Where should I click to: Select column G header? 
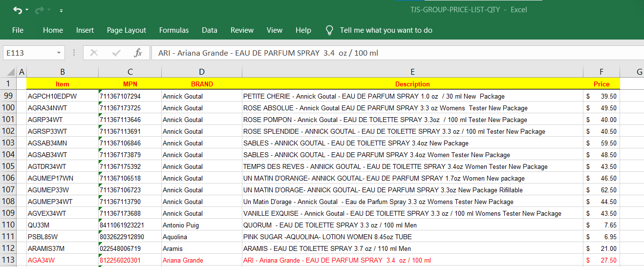pyautogui.click(x=632, y=72)
